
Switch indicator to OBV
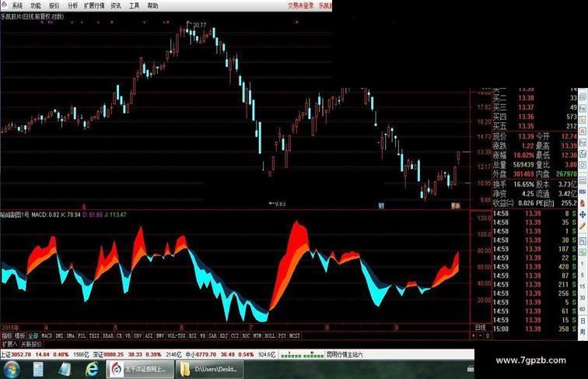[138, 336]
